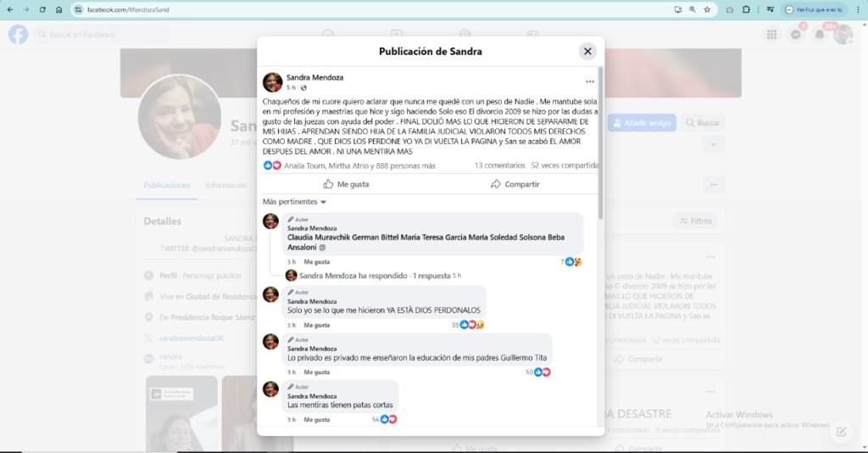Click Sandra Mendoza avatar in post header
Screen dimensions: 868x453
272,82
